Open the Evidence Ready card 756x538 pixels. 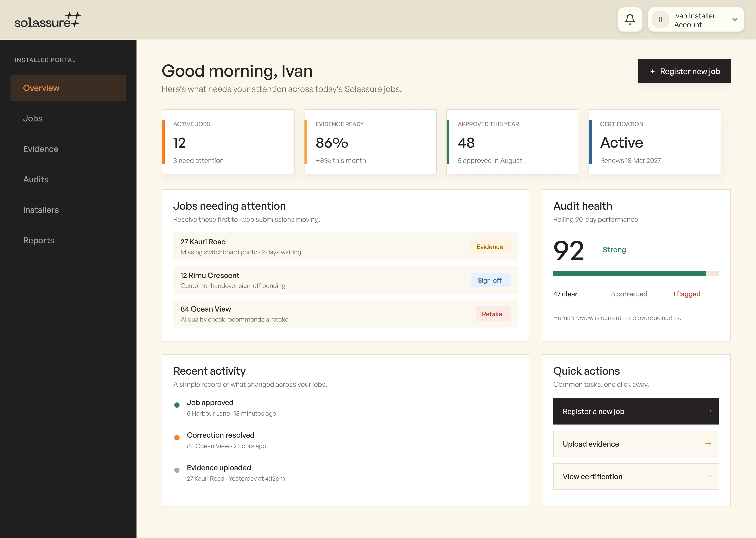[370, 142]
